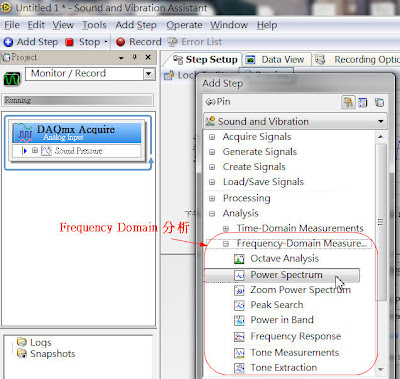Screen dimensions: 400x379
Task: Pin the Add Step palette
Action: (x=218, y=102)
